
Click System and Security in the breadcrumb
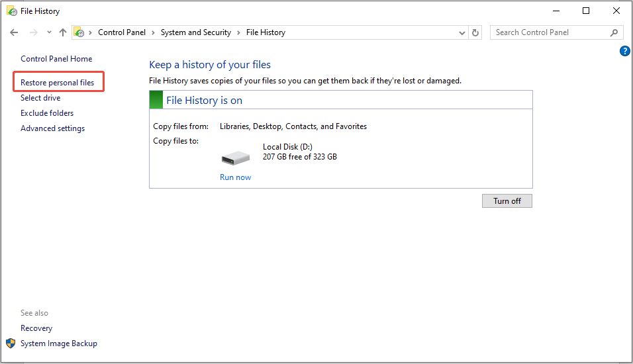coord(195,32)
